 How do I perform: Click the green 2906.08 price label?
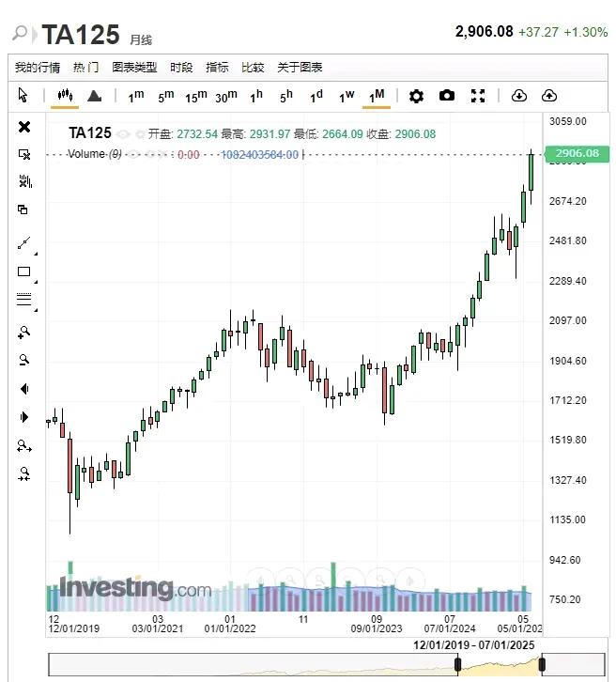577,153
